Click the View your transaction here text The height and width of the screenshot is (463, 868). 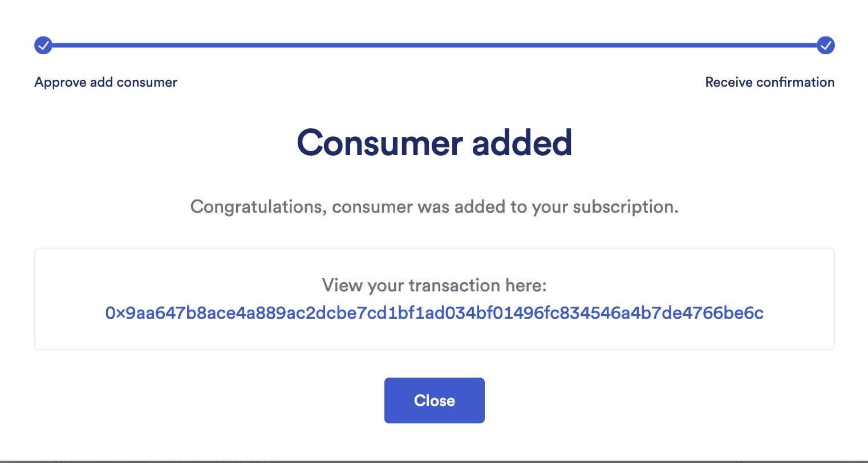click(x=434, y=285)
